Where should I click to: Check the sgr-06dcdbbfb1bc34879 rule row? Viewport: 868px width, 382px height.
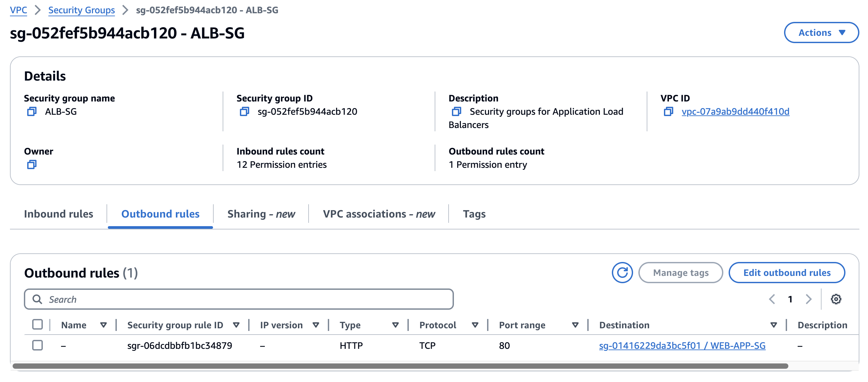tap(37, 345)
